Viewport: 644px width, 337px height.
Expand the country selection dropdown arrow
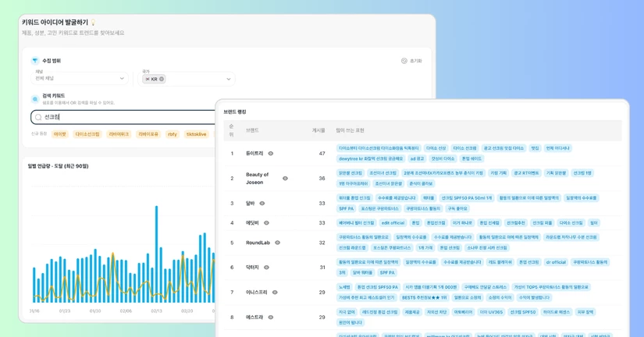(229, 79)
